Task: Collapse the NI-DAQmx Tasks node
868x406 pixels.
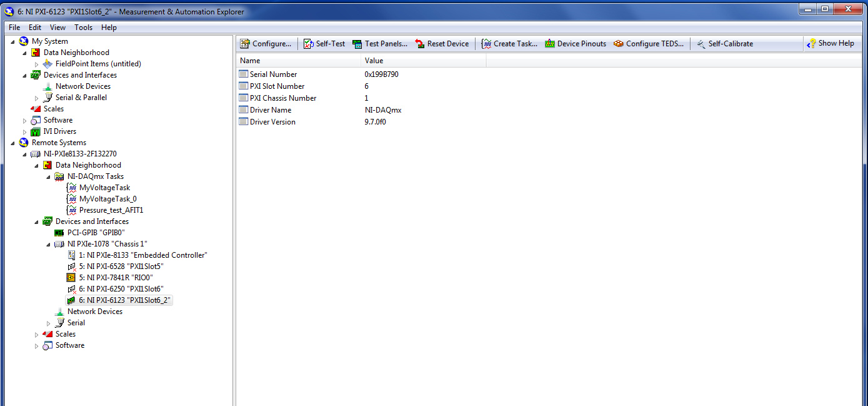Action: (48, 176)
